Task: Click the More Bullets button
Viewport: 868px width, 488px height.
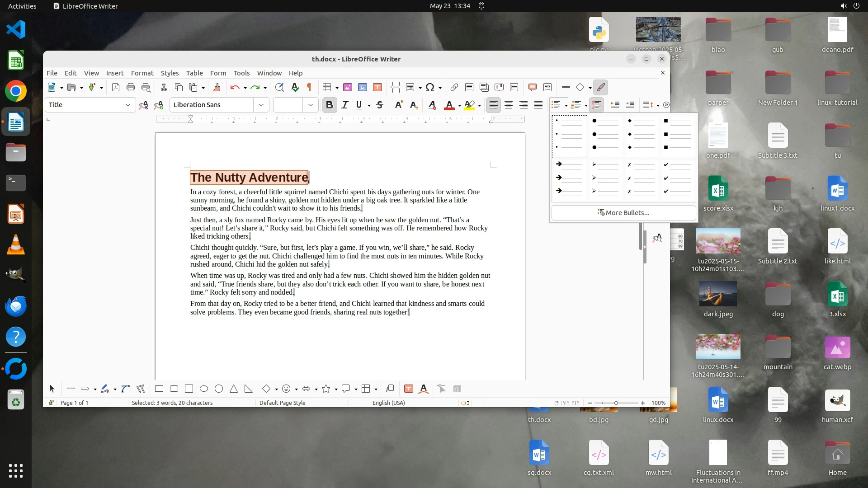Action: click(623, 213)
